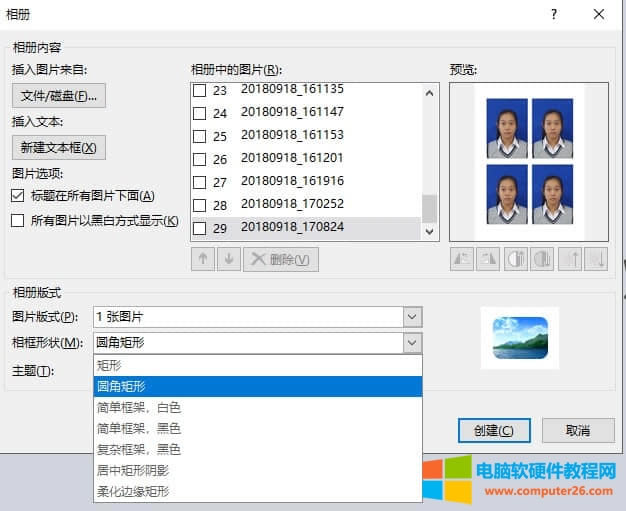Click the 文件/磁盘 button
This screenshot has height=511, width=626.
tap(59, 96)
